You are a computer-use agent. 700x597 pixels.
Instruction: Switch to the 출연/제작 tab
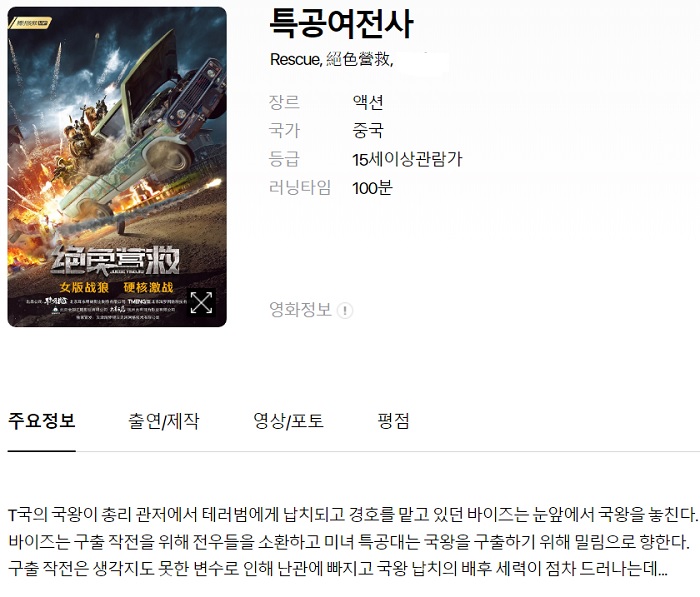pos(163,421)
